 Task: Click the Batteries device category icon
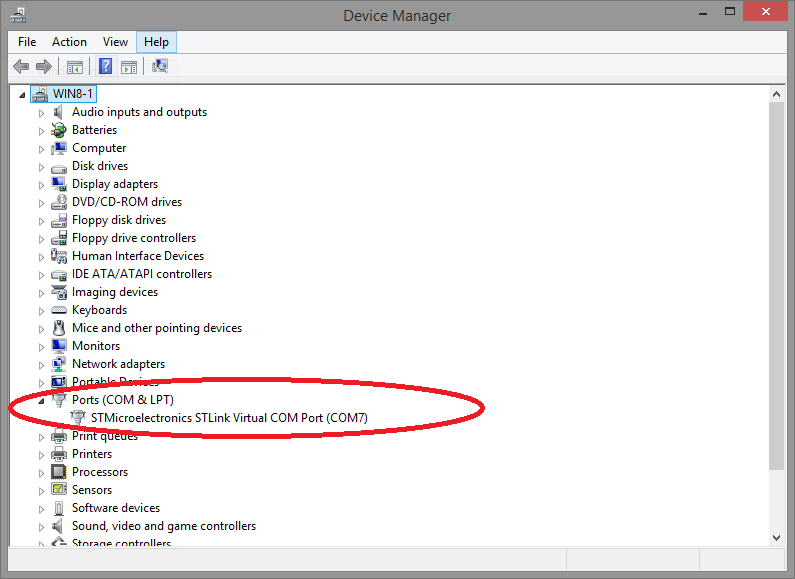click(x=60, y=130)
